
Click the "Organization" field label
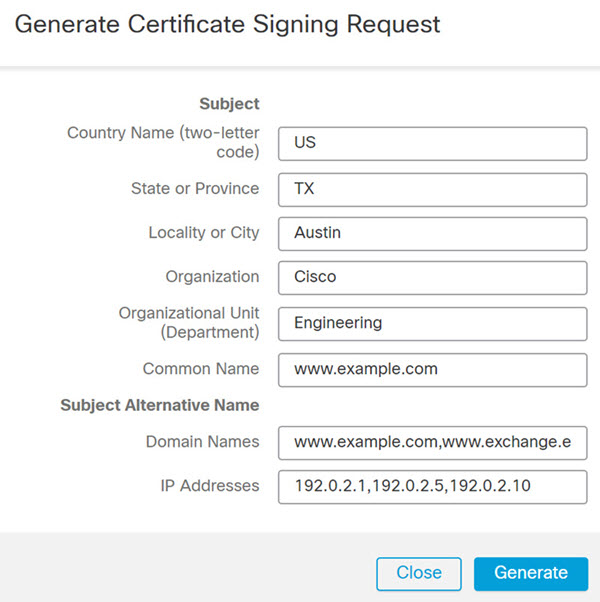(x=212, y=277)
